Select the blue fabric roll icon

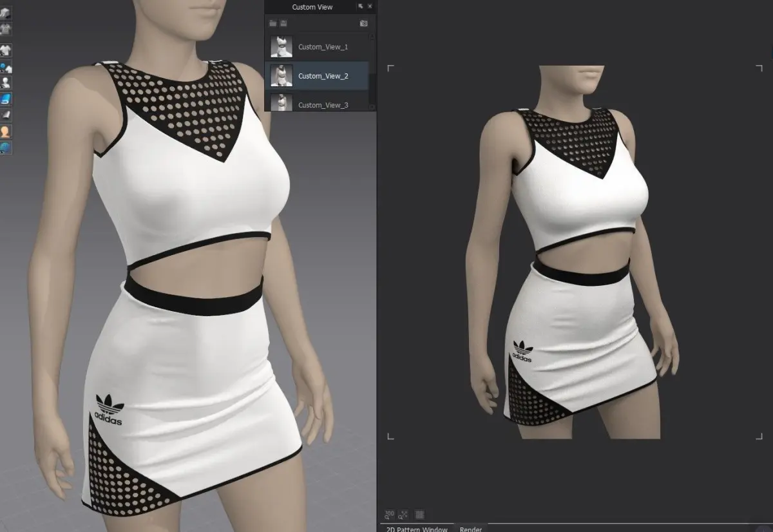coord(6,99)
